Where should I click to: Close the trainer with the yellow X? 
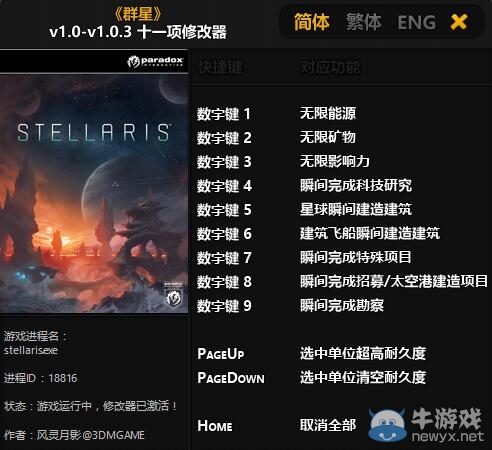pyautogui.click(x=459, y=22)
